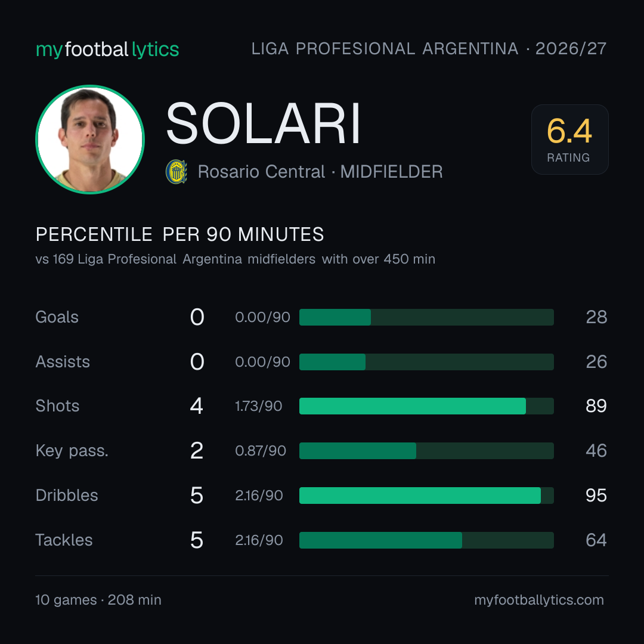
Task: Click the Dribbles percentile value 95
Action: [596, 496]
